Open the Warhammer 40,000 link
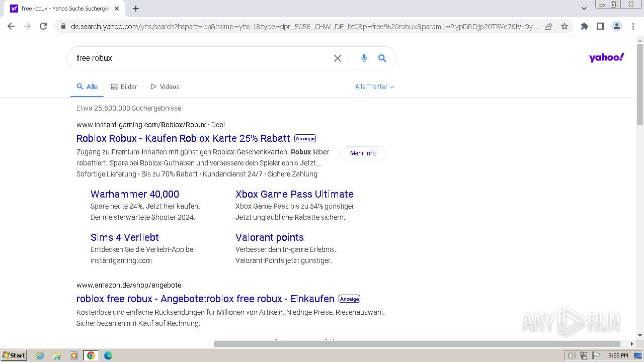This screenshot has width=644, height=362. tap(135, 194)
